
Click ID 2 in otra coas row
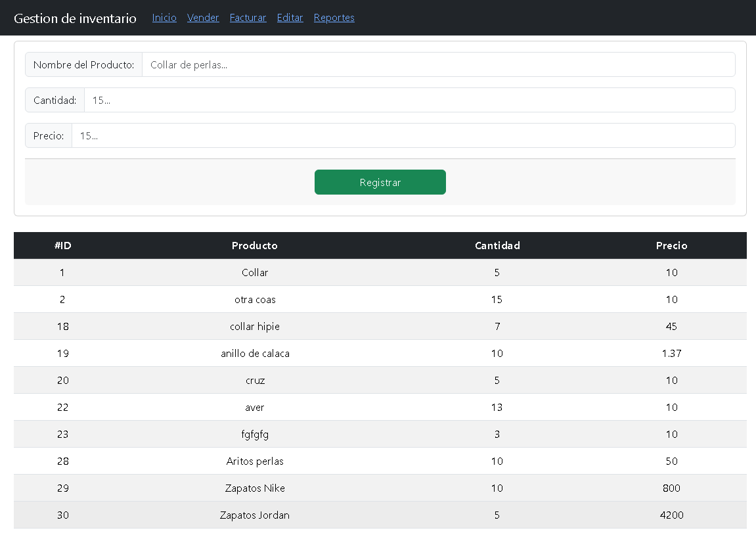(x=62, y=300)
